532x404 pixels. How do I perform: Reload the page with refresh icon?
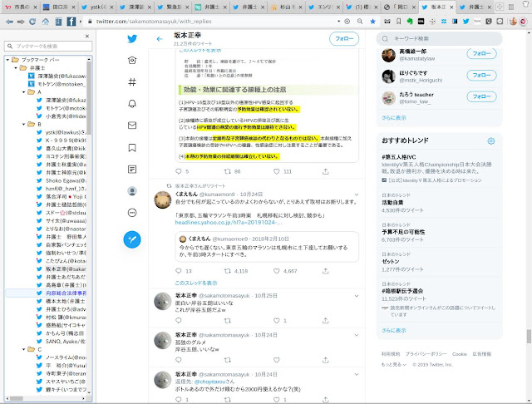tap(32, 22)
